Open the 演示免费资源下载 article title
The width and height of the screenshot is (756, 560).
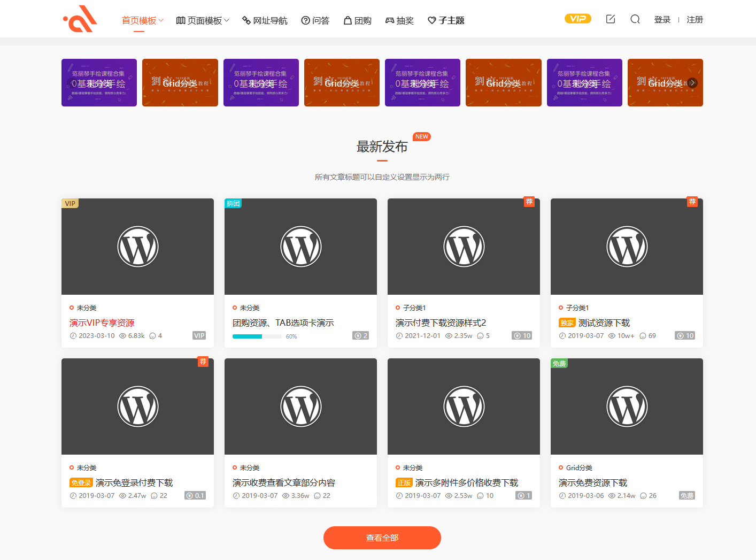tap(592, 482)
